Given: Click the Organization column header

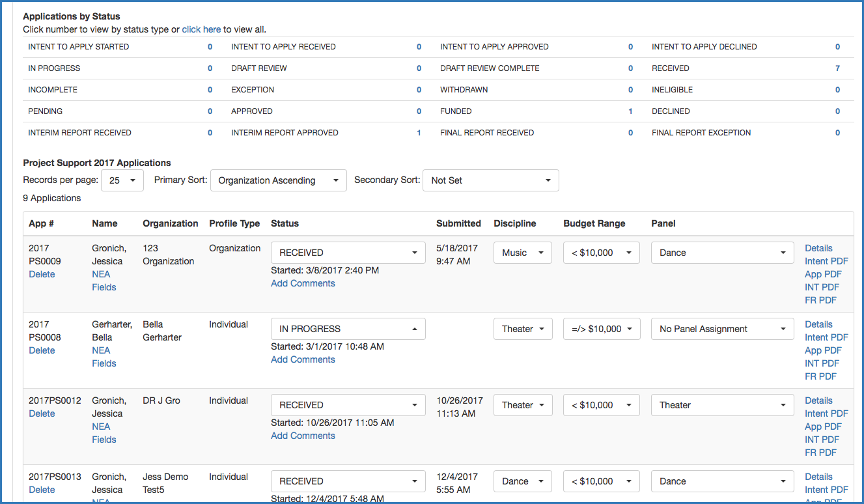Looking at the screenshot, I should (x=170, y=223).
